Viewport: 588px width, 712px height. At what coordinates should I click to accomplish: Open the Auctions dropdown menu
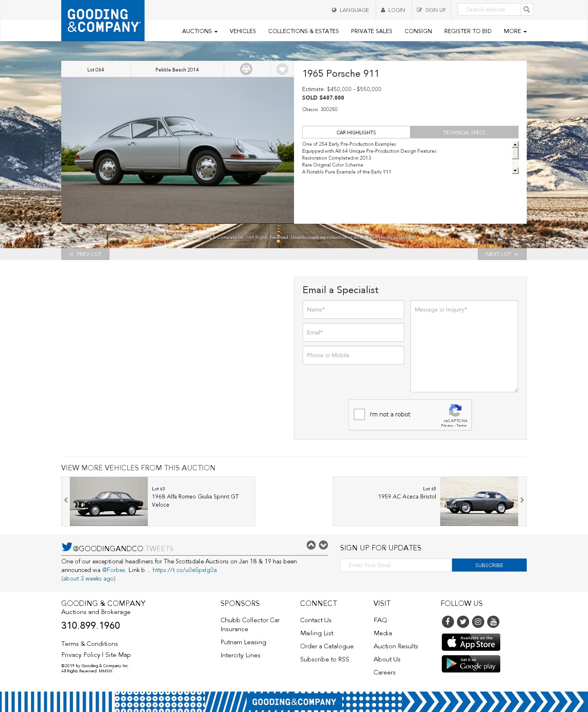tap(200, 31)
